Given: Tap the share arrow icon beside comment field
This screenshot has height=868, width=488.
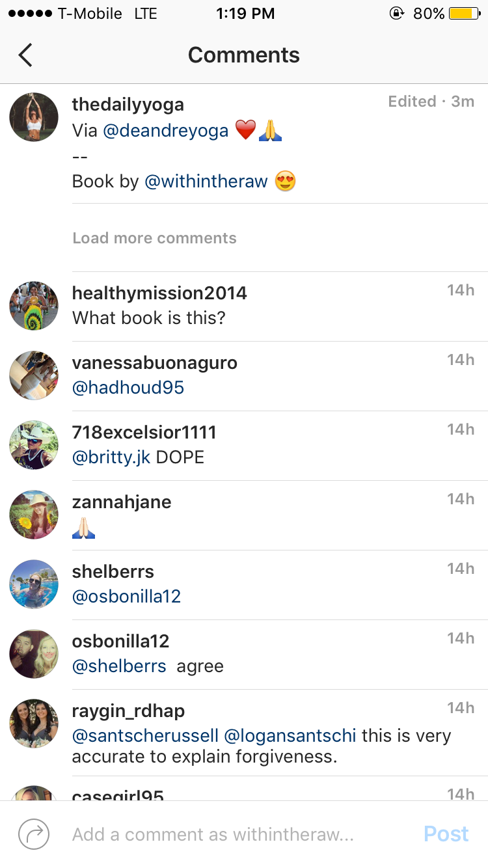Looking at the screenshot, I should tap(34, 834).
